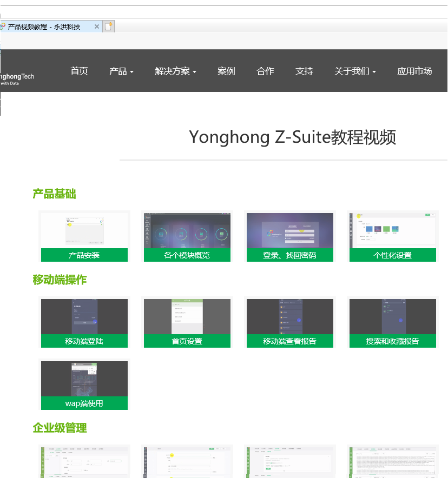Open the 应用市场 navigation item
The height and width of the screenshot is (478, 448).
(414, 71)
